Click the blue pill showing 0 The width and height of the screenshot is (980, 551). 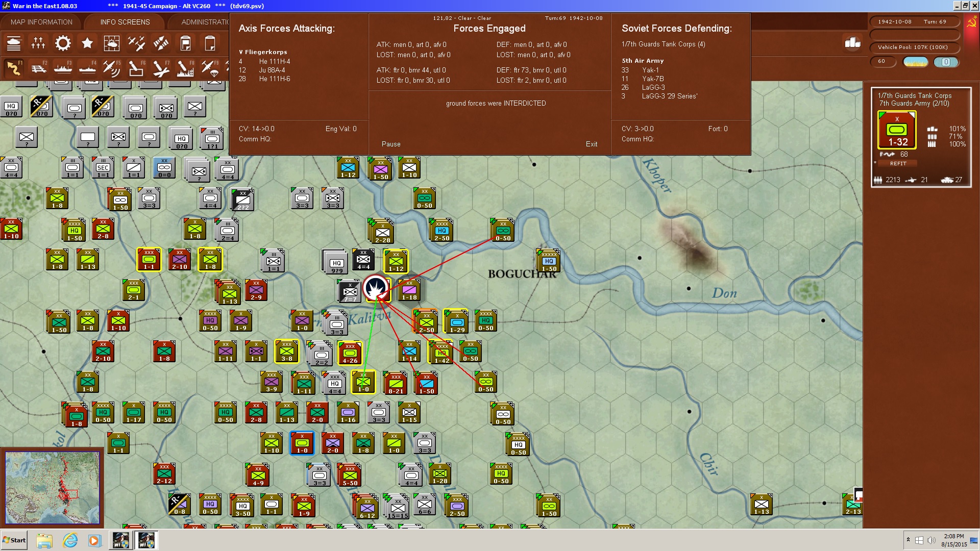tap(946, 62)
